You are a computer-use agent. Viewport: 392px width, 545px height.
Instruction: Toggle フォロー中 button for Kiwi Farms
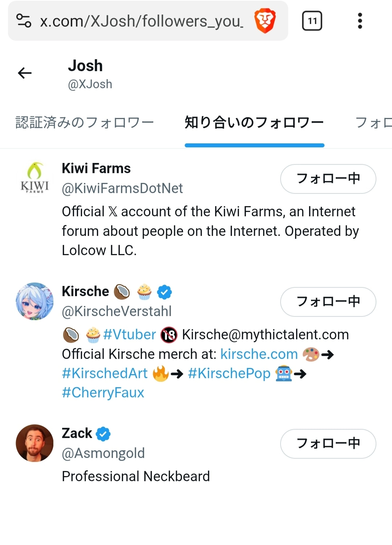[x=328, y=179]
